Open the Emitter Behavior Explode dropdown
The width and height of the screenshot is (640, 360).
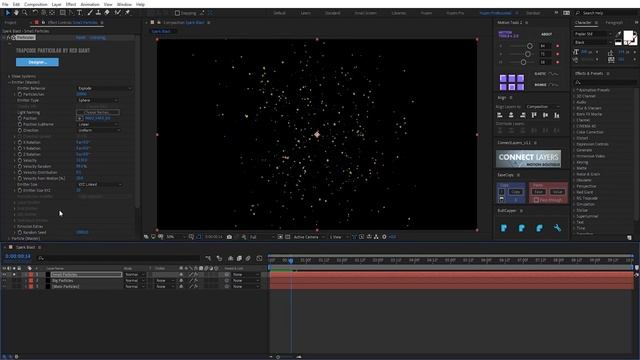point(104,88)
